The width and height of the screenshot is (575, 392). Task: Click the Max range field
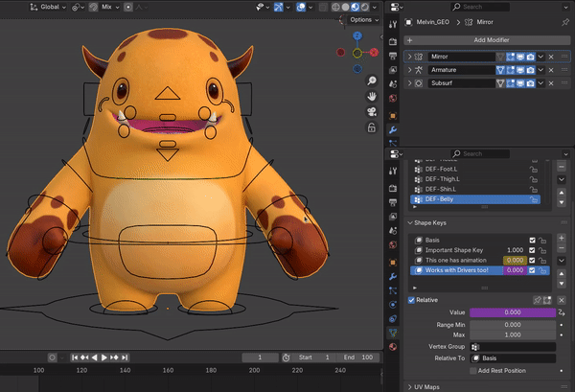pyautogui.click(x=513, y=334)
